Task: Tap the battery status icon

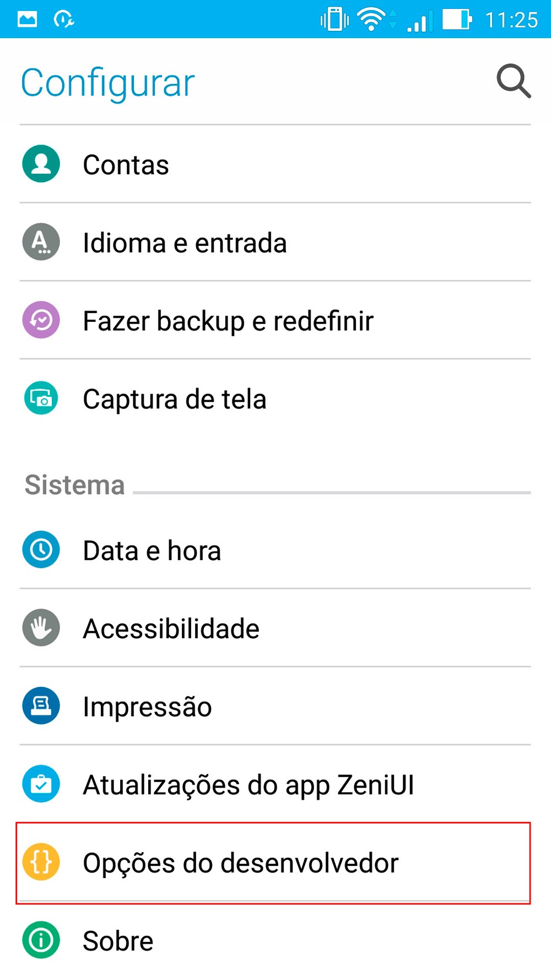Action: pyautogui.click(x=457, y=19)
